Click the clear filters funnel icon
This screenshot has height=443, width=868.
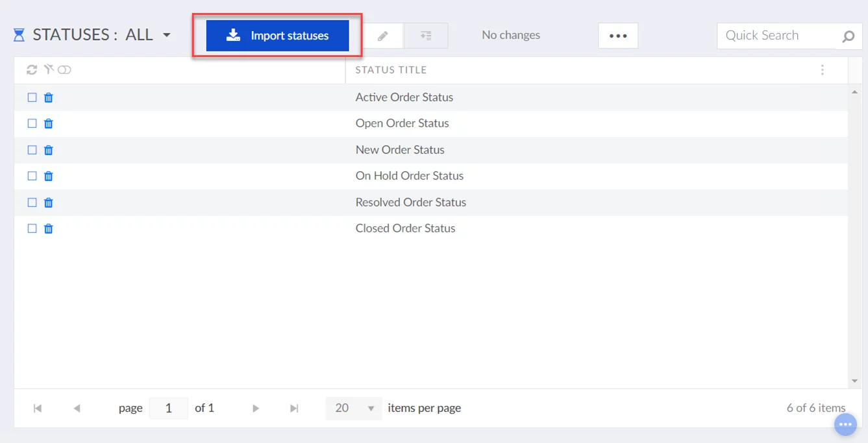pos(48,69)
